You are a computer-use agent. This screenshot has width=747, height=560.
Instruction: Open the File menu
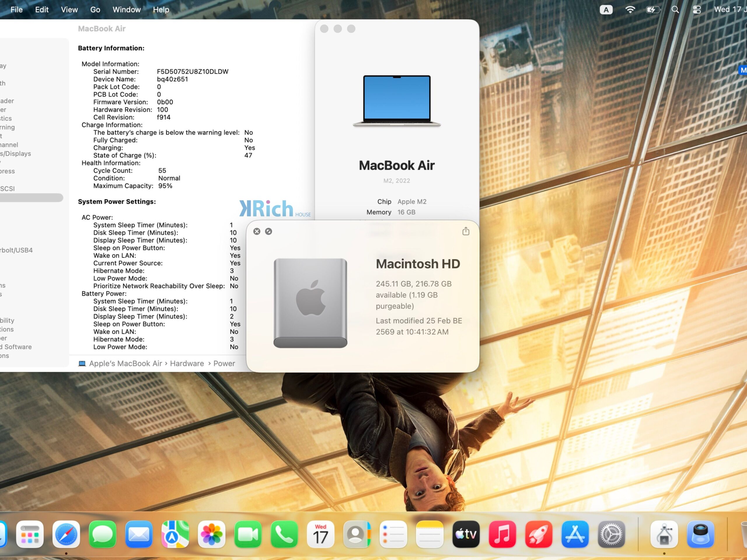[17, 9]
